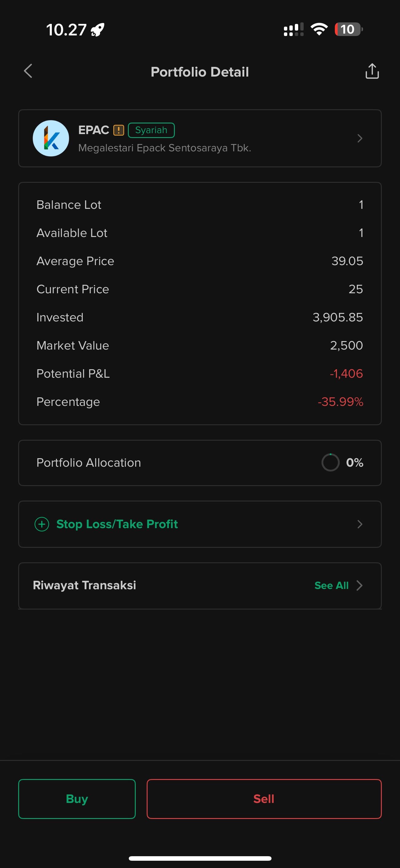Image resolution: width=400 pixels, height=868 pixels.
Task: Tap the yellow warning notation icon
Action: click(118, 130)
